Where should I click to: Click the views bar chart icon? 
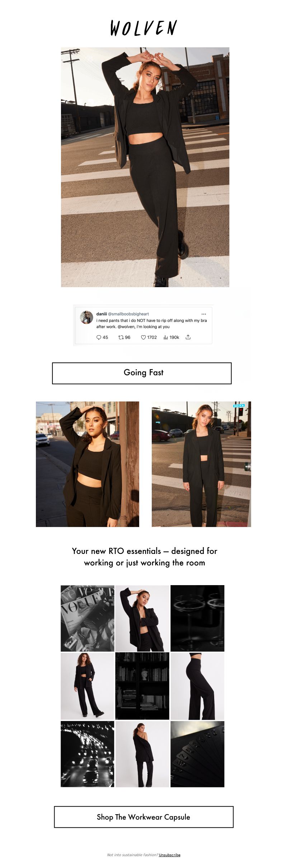click(x=166, y=337)
